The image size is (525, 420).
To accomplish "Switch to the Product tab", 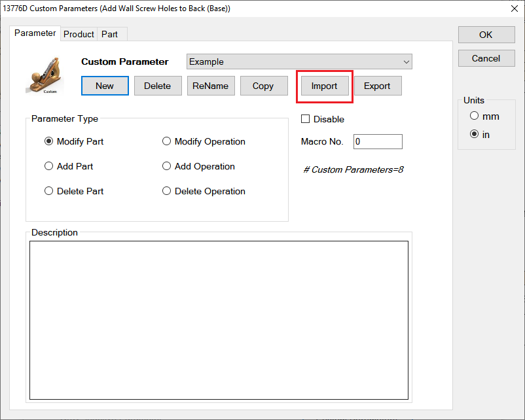I will 79,34.
